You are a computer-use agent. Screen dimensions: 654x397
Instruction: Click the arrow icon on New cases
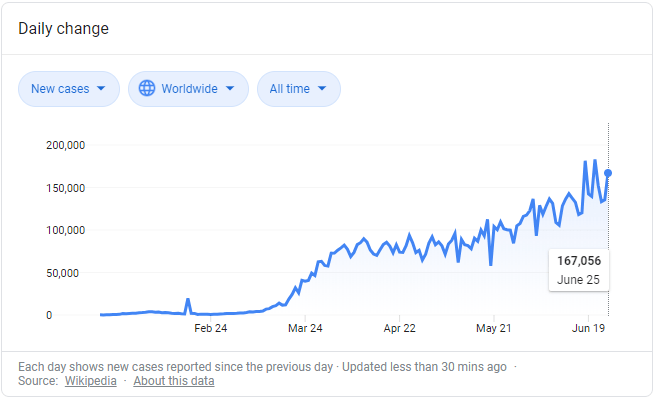[x=101, y=88]
